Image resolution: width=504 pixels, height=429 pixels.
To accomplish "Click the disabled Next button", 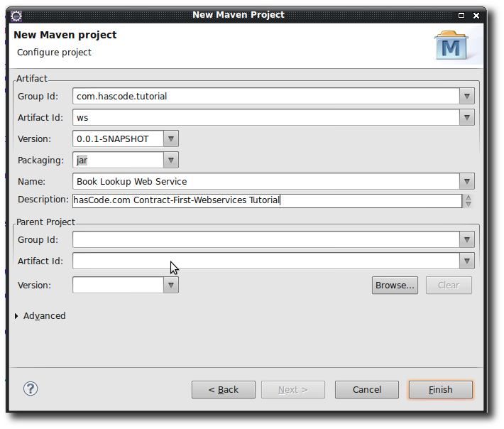I will click(x=293, y=390).
